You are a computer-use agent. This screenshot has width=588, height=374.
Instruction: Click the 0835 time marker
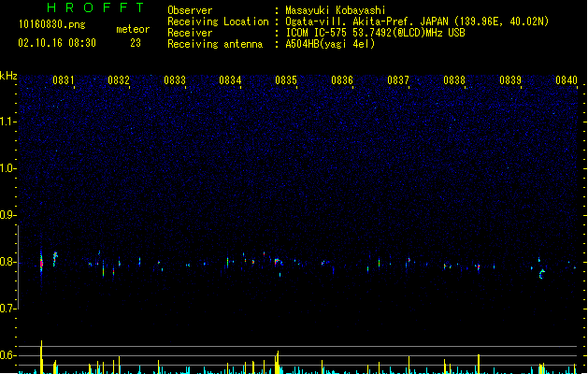tap(286, 80)
